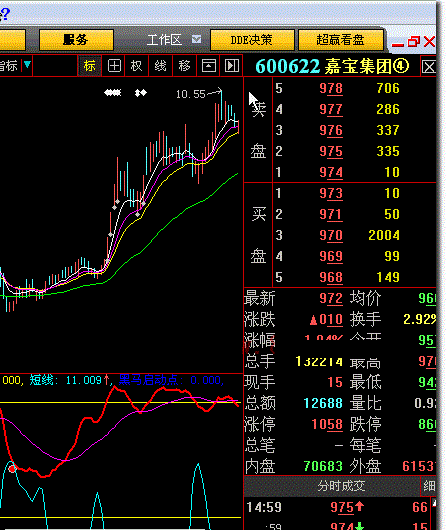This screenshot has height=530, width=446.
Task: Click buy level 1 price 973
Action: point(331,193)
